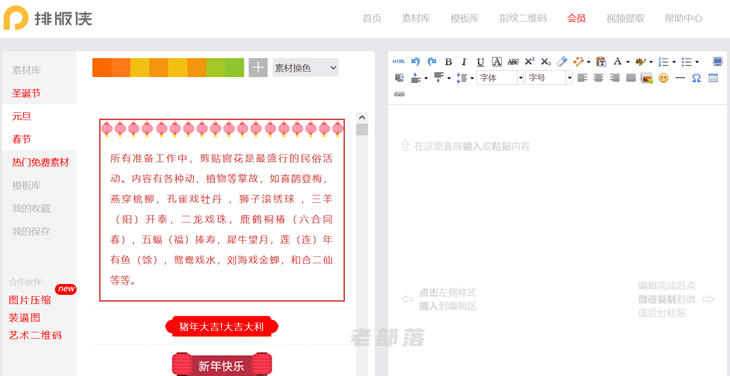The height and width of the screenshot is (376, 730).
Task: Toggle underline formatting
Action: [480, 62]
